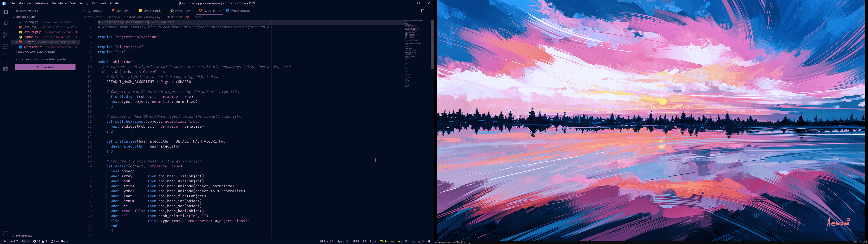868x244 pixels.
Task: Toggle the Formatting status bar item
Action: pos(415,241)
